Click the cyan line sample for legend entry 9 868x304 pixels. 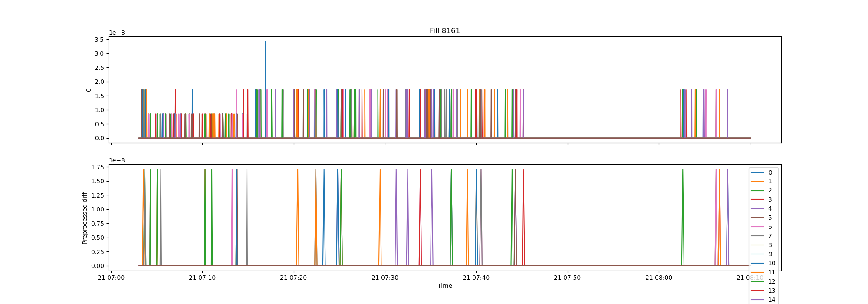click(757, 254)
